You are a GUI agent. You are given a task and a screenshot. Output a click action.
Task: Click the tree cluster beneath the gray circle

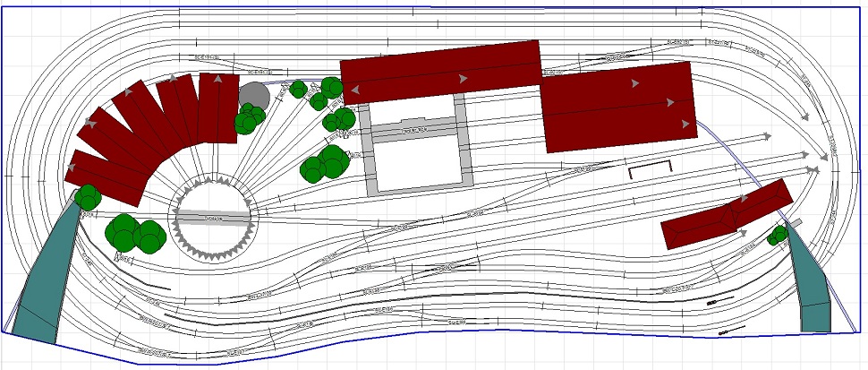(250, 119)
